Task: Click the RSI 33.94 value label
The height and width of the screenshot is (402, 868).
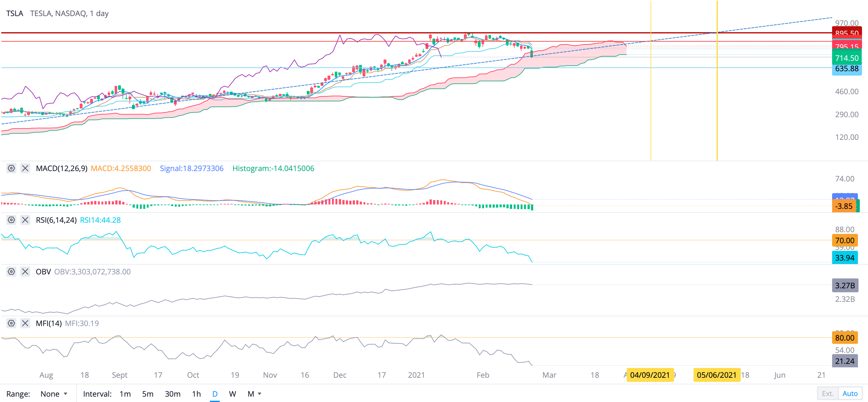Action: 845,258
